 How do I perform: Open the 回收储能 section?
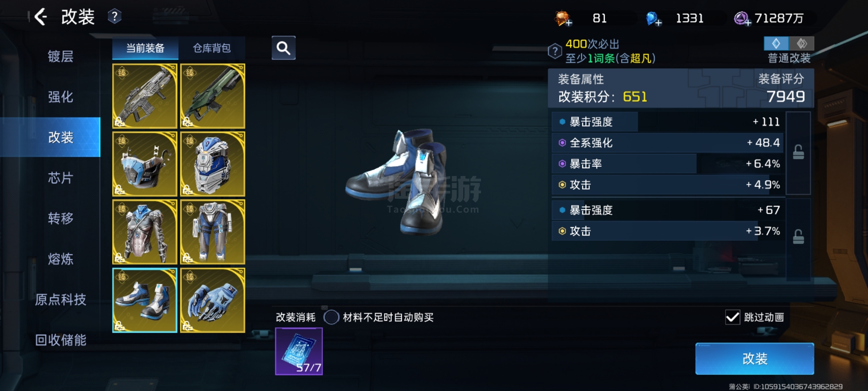[x=60, y=340]
